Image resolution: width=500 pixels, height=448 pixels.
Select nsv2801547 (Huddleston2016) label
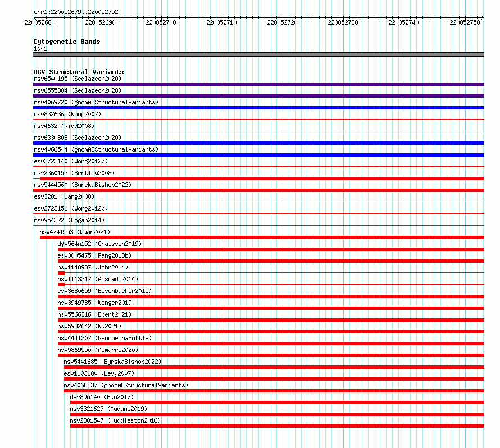[x=115, y=420]
